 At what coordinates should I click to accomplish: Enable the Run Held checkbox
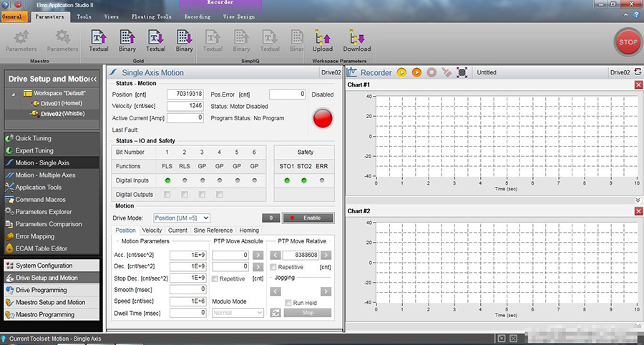[x=288, y=303]
